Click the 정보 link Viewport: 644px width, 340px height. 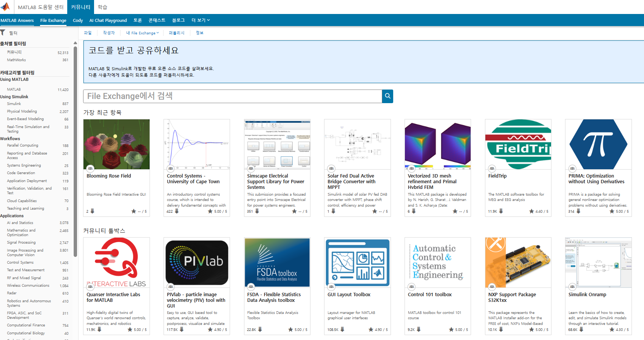199,33
